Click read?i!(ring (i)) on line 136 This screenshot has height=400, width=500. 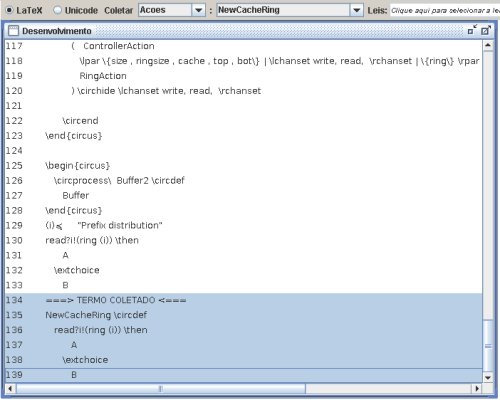pos(101,330)
